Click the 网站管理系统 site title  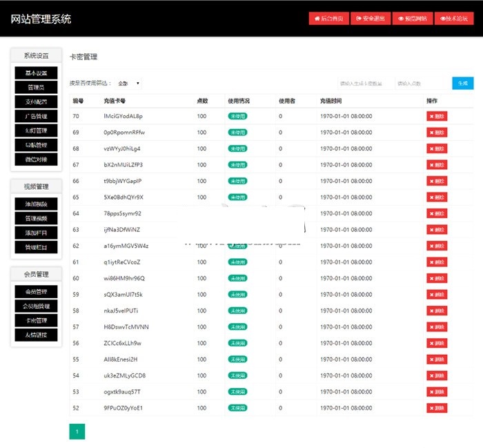click(x=41, y=19)
